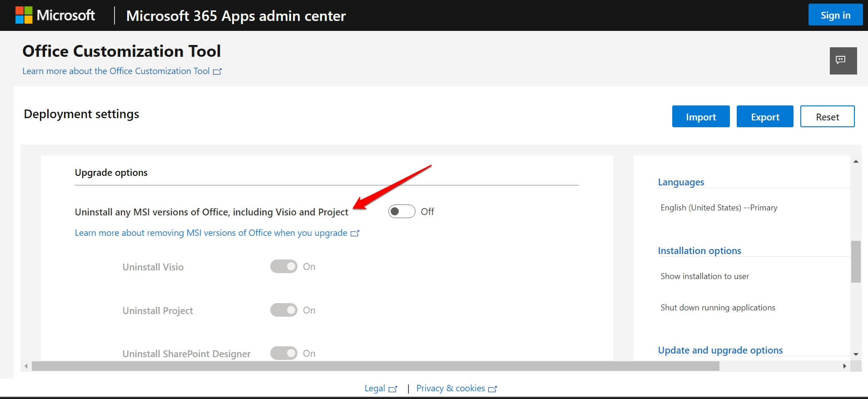Jump to Installation options section
This screenshot has width=868, height=399.
pos(699,251)
